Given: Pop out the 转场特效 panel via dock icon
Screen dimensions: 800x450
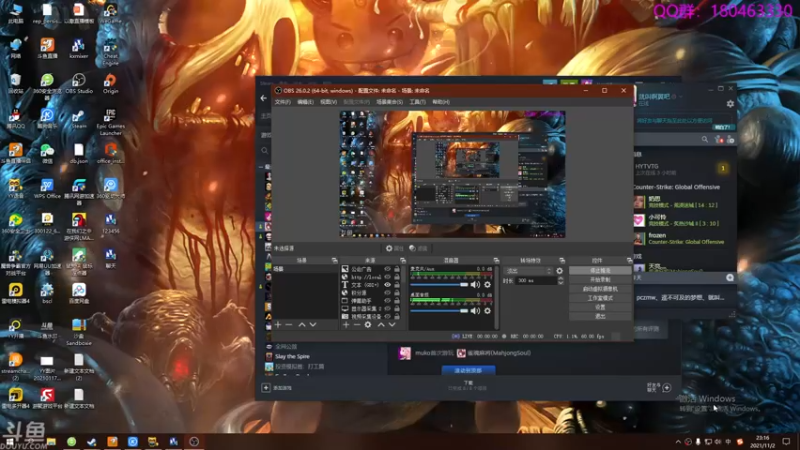Looking at the screenshot, I should tap(562, 261).
